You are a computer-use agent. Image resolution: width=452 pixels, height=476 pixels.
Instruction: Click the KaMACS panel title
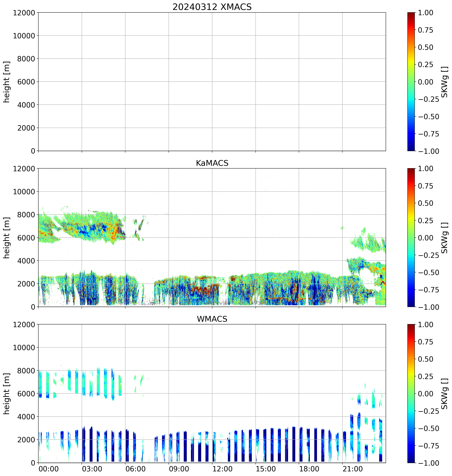(x=212, y=163)
